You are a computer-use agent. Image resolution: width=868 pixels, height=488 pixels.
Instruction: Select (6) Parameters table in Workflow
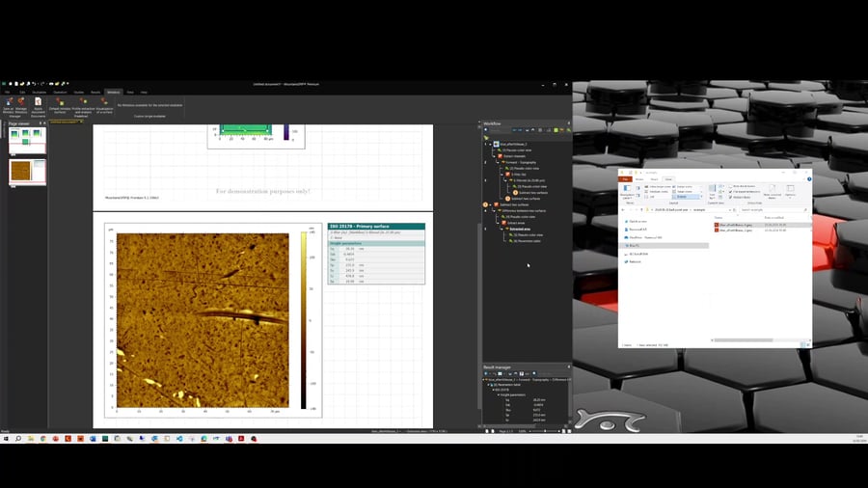tap(527, 241)
